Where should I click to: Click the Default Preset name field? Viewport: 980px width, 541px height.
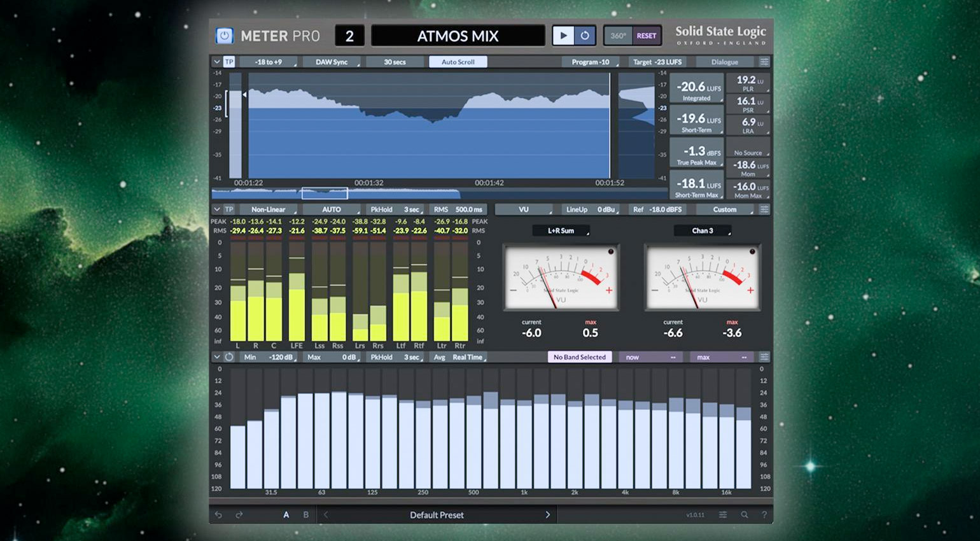(x=436, y=514)
